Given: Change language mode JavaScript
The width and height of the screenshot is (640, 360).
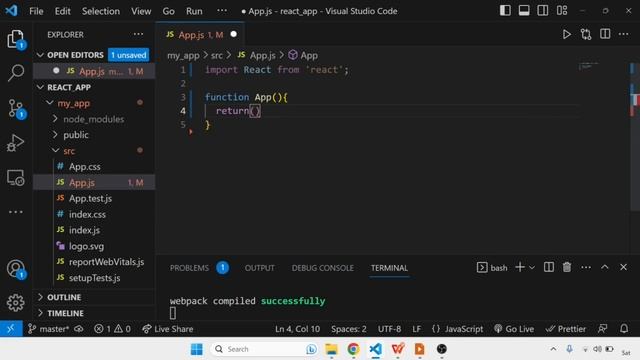Looking at the screenshot, I should tap(457, 329).
